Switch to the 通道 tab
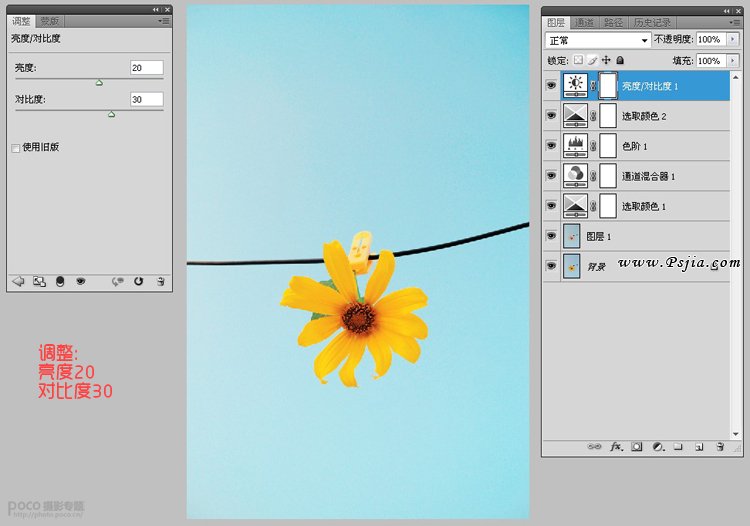This screenshot has width=750, height=526. [x=585, y=22]
